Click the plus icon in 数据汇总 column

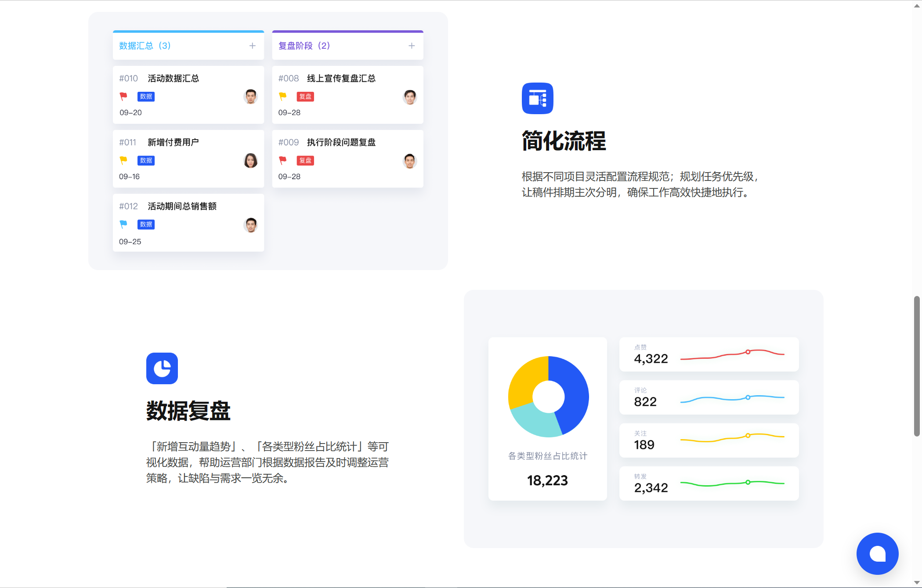pyautogui.click(x=253, y=46)
